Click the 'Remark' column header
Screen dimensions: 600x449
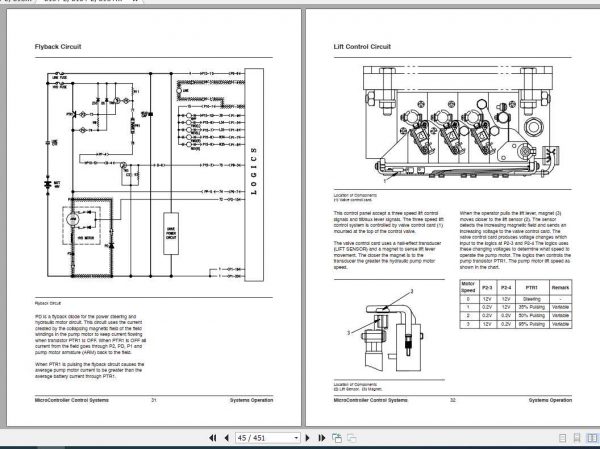(x=561, y=287)
